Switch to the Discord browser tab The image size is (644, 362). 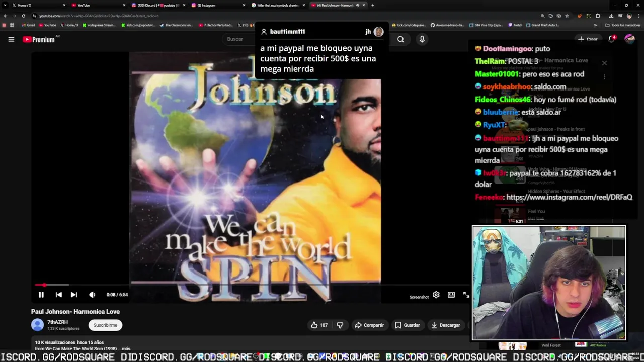pyautogui.click(x=157, y=5)
